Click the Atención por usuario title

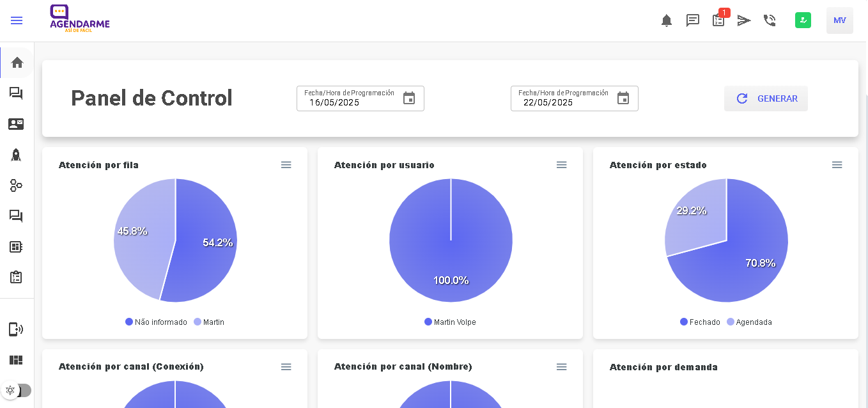384,165
